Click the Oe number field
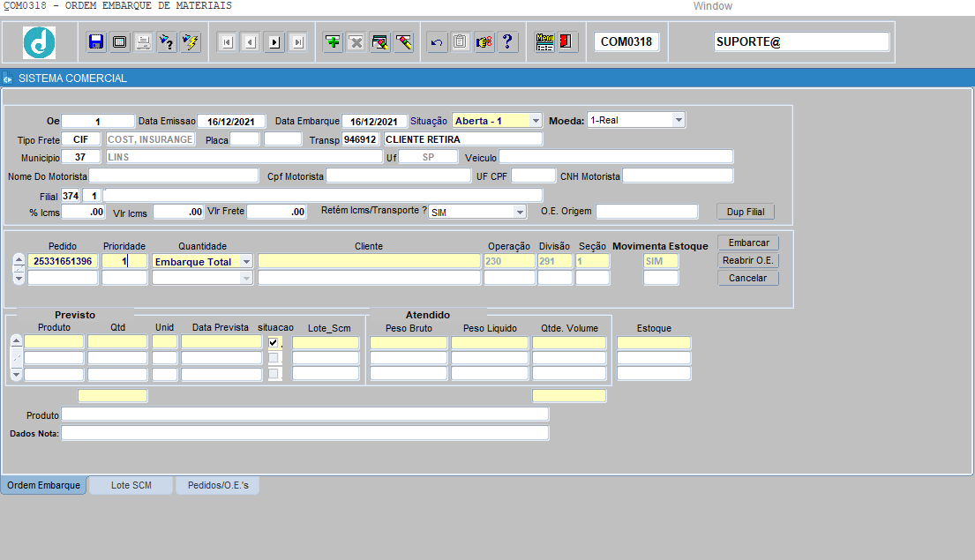Screen dimensions: 975x560 98,121
